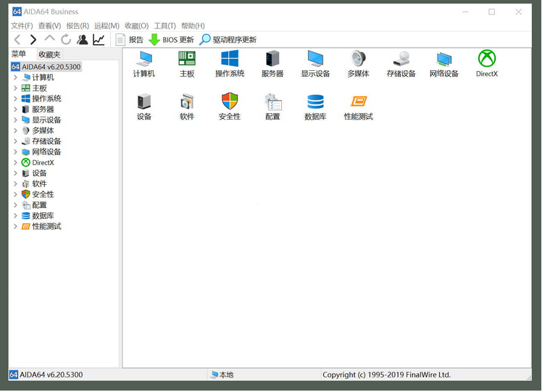
Task: Click the up arrow toolbar icon
Action: pos(49,38)
